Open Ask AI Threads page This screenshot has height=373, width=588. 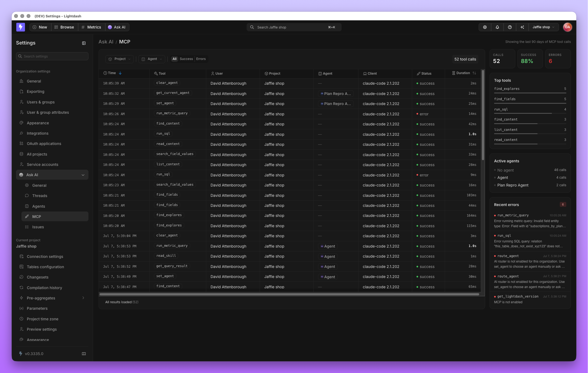55,196
